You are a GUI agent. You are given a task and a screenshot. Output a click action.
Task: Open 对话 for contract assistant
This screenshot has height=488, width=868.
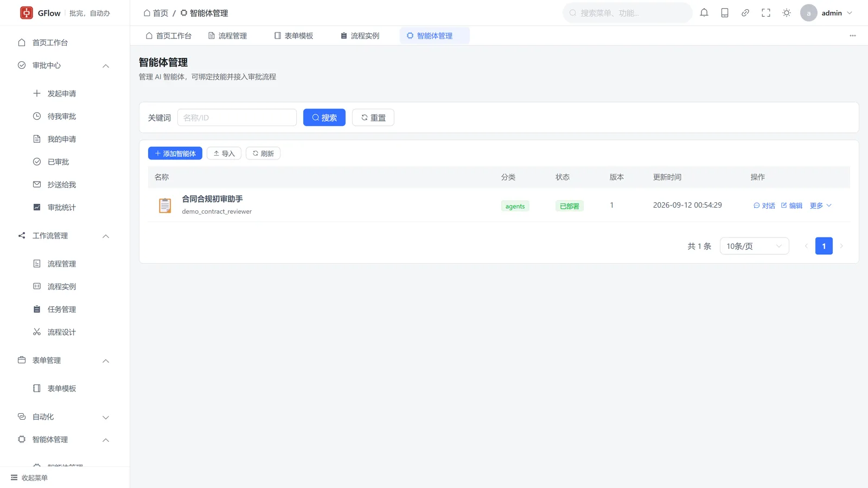[764, 206]
